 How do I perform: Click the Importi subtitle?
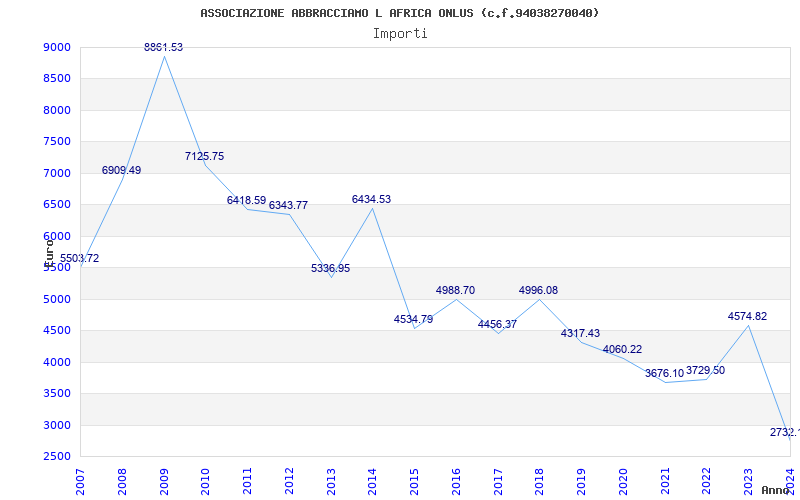pos(400,34)
